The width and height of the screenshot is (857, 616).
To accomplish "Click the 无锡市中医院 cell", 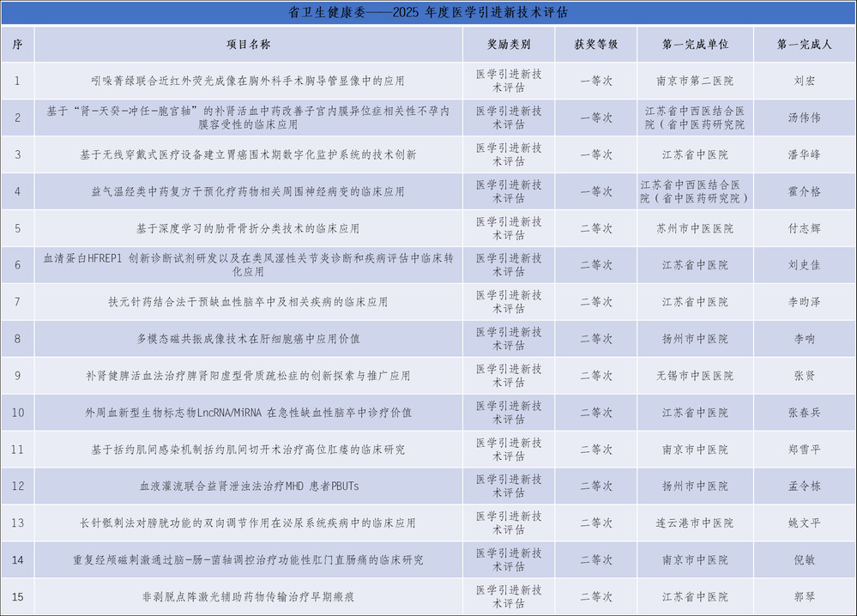I will pos(695,376).
